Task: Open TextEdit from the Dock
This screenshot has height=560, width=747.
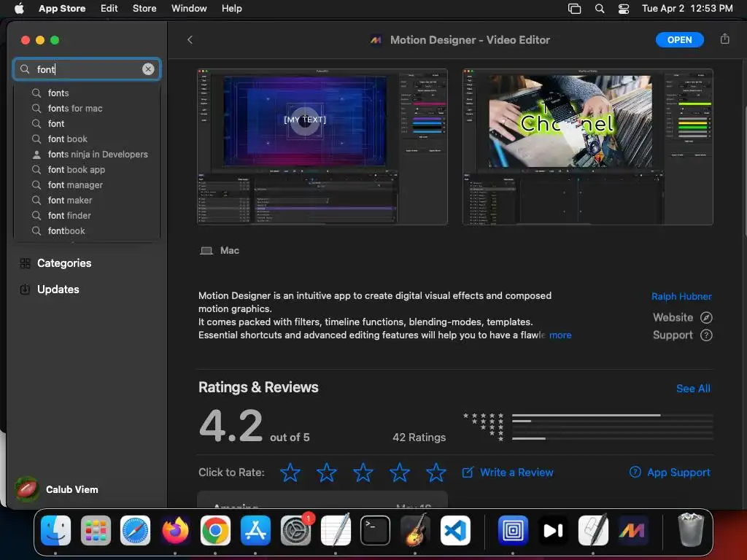Action: coord(336,531)
